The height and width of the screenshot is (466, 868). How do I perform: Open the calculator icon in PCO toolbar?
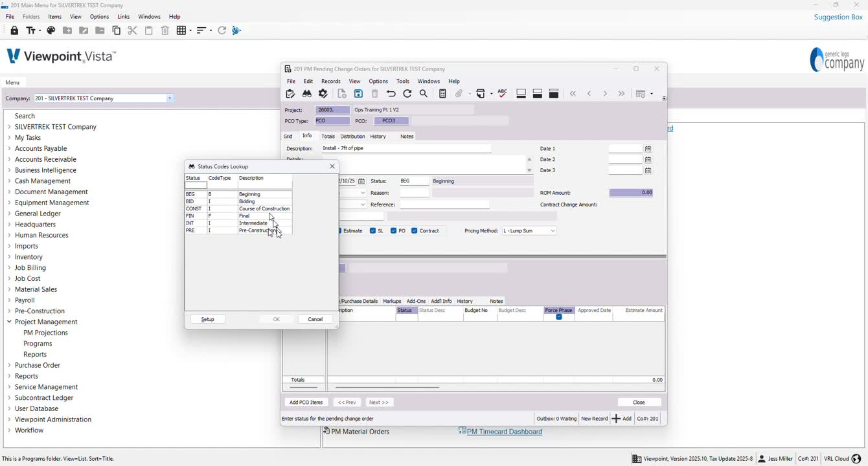(x=442, y=94)
